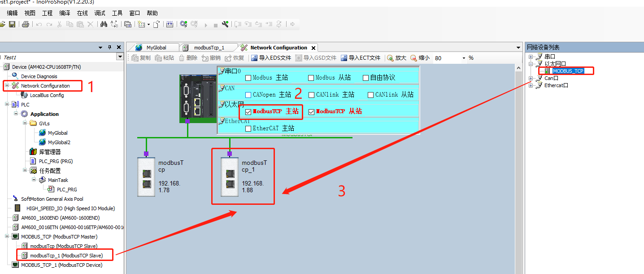This screenshot has width=644, height=274.
Task: Expand the 串口 node in network device list
Action: [x=531, y=57]
